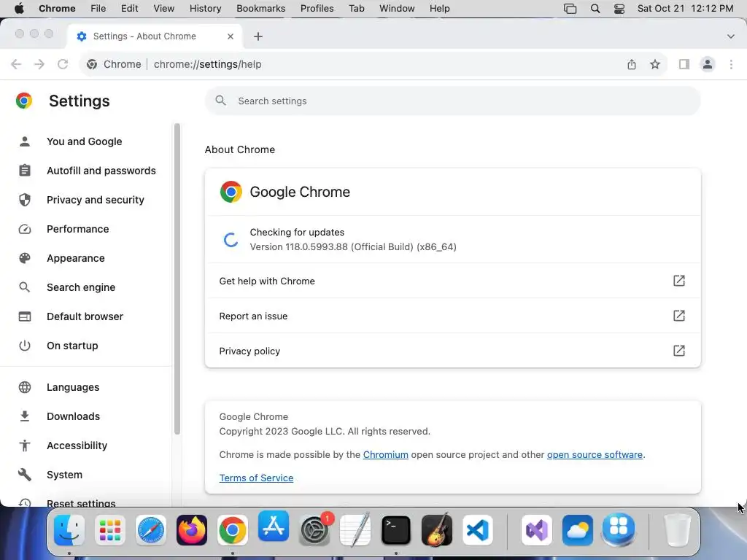Viewport: 747px width, 560px height.
Task: Open external link icon for Privacy policy
Action: (x=679, y=351)
